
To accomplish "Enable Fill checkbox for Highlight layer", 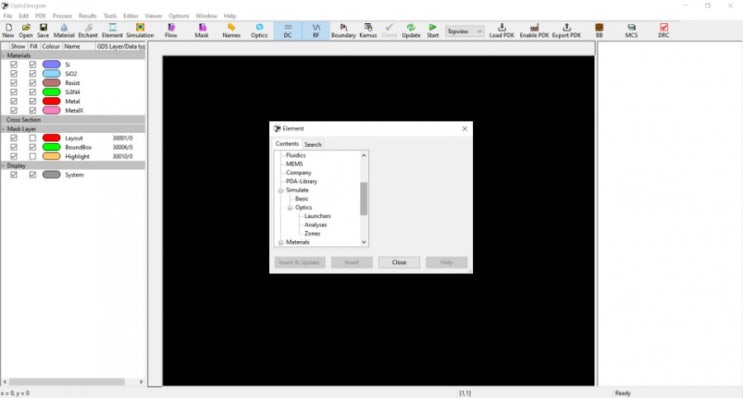I will pos(32,156).
